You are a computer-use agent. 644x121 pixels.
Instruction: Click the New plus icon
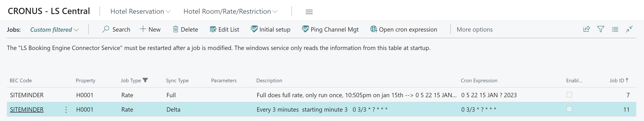pyautogui.click(x=143, y=29)
